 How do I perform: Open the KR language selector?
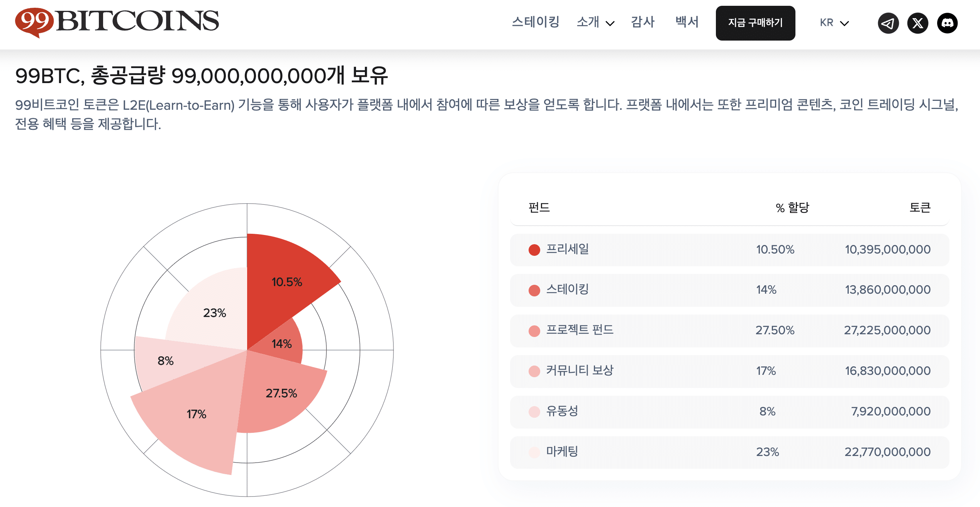834,23
